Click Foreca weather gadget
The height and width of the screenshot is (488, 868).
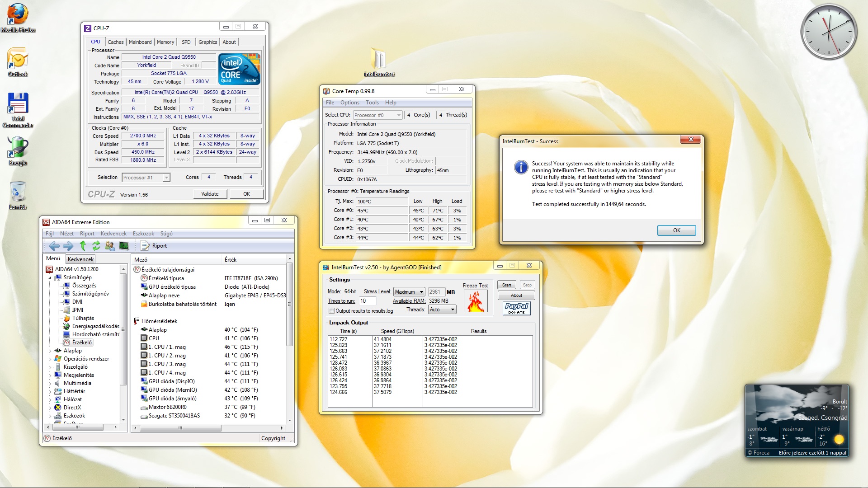pyautogui.click(x=797, y=421)
